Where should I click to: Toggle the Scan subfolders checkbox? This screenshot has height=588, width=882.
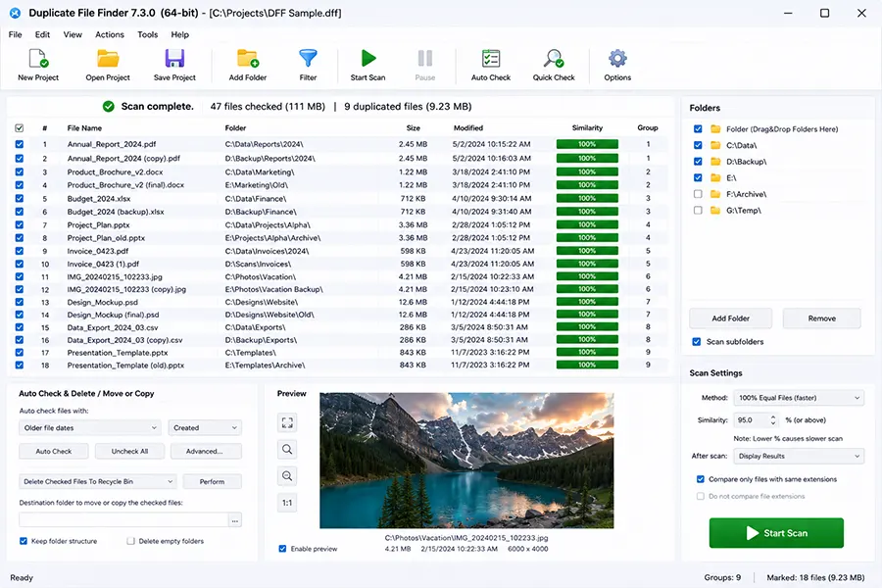point(697,342)
